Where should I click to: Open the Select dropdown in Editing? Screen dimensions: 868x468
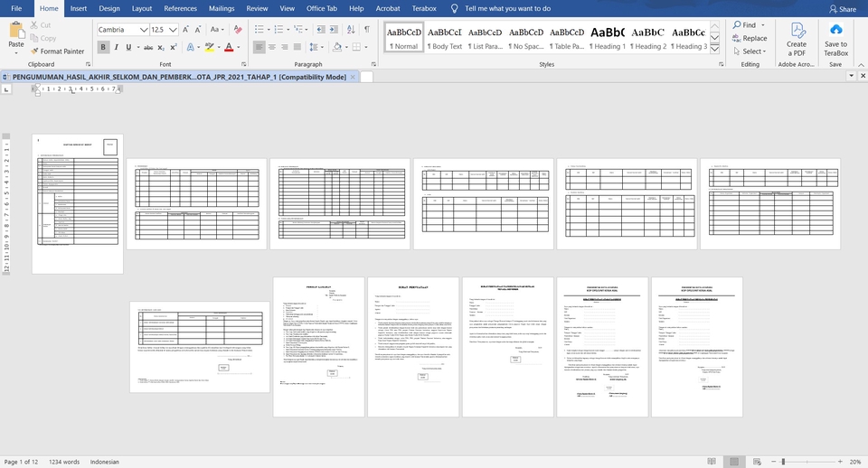tap(750, 51)
